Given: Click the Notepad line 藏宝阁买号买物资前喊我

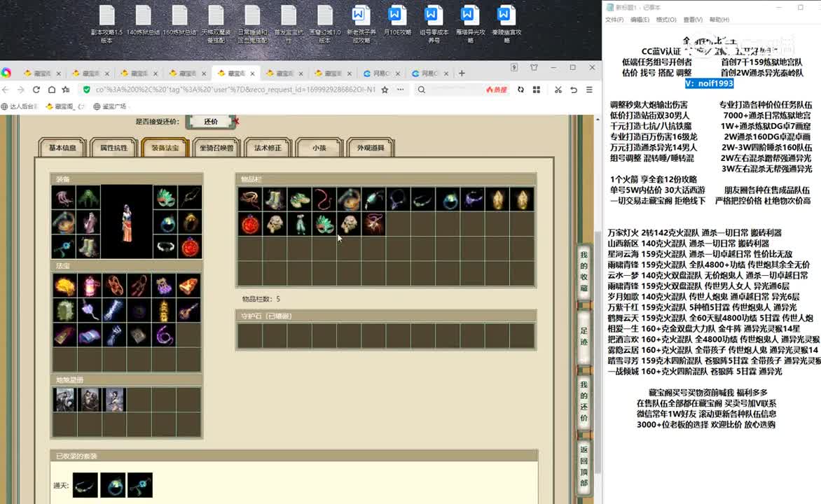Looking at the screenshot, I should 708,393.
